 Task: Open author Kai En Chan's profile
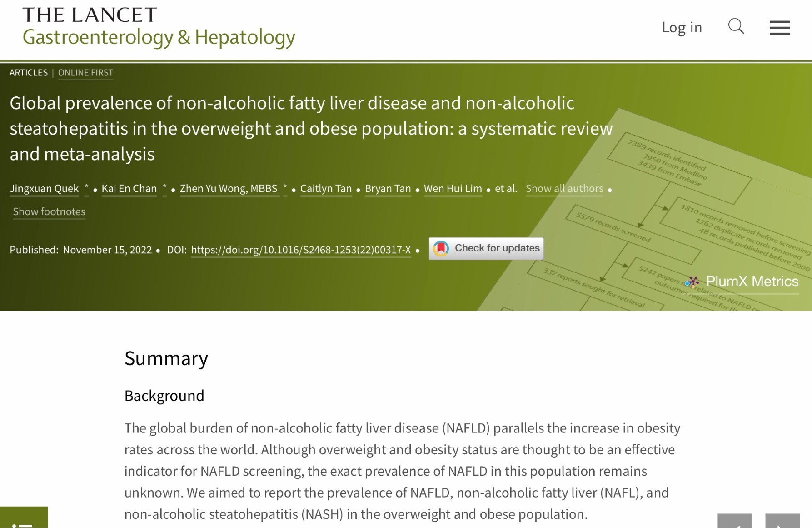point(129,189)
